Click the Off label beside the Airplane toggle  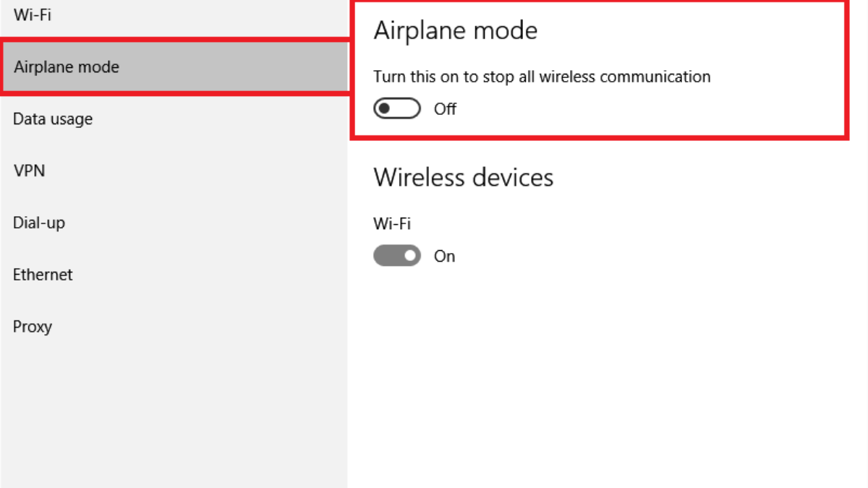(445, 109)
